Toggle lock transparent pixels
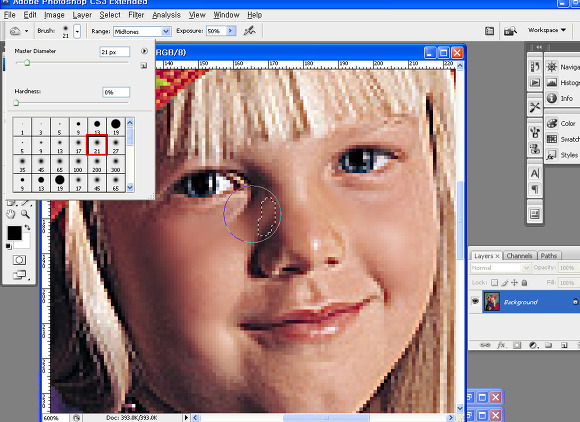 (495, 283)
